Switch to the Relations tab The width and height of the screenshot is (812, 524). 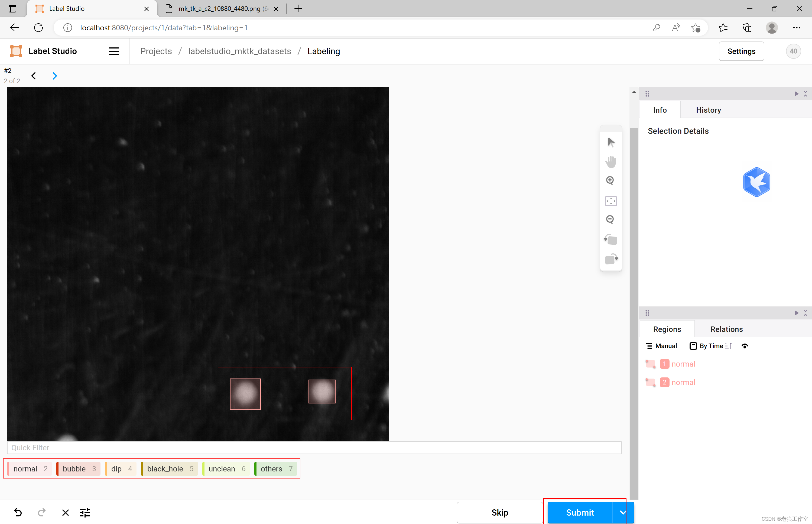(x=726, y=329)
